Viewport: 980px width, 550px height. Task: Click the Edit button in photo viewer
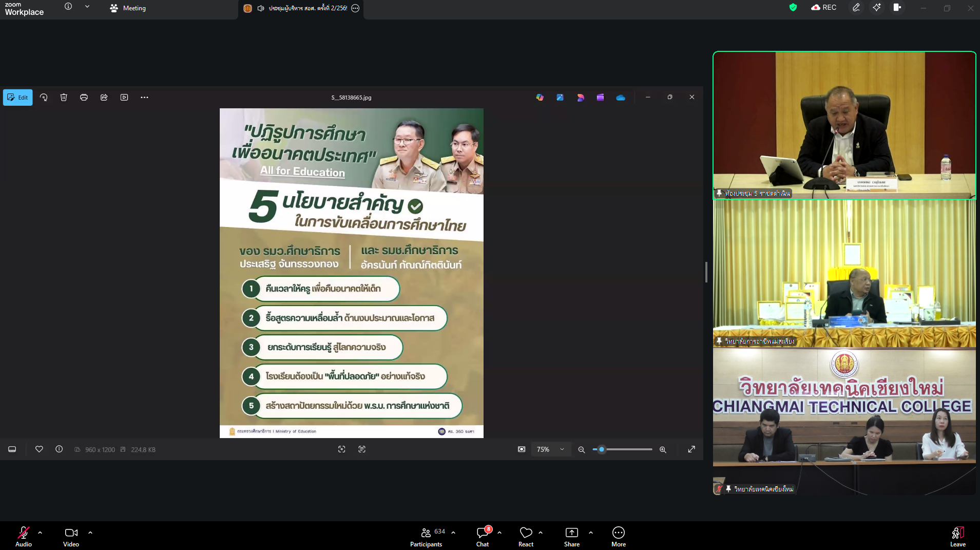coord(18,98)
